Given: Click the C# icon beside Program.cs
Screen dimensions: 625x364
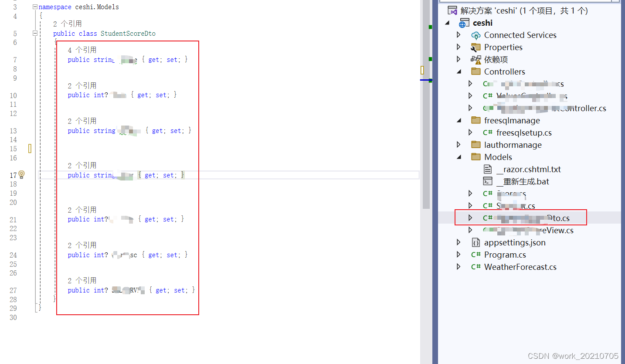Looking at the screenshot, I should 477,254.
